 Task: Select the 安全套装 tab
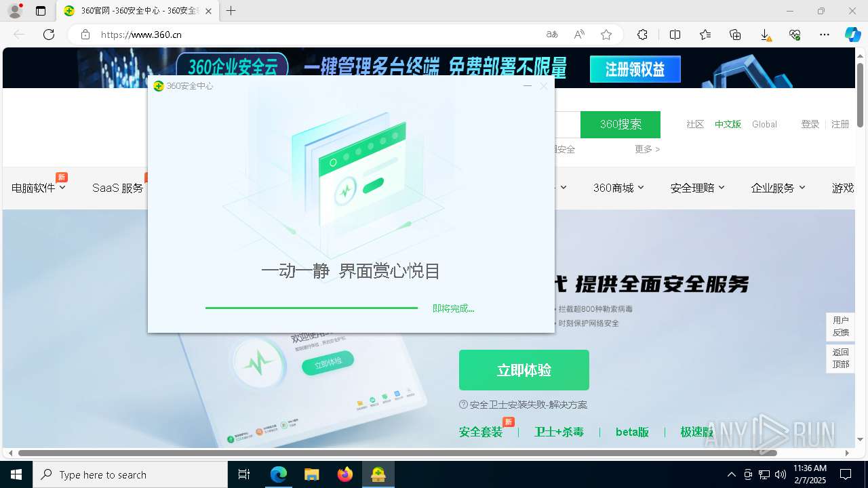[x=481, y=432]
